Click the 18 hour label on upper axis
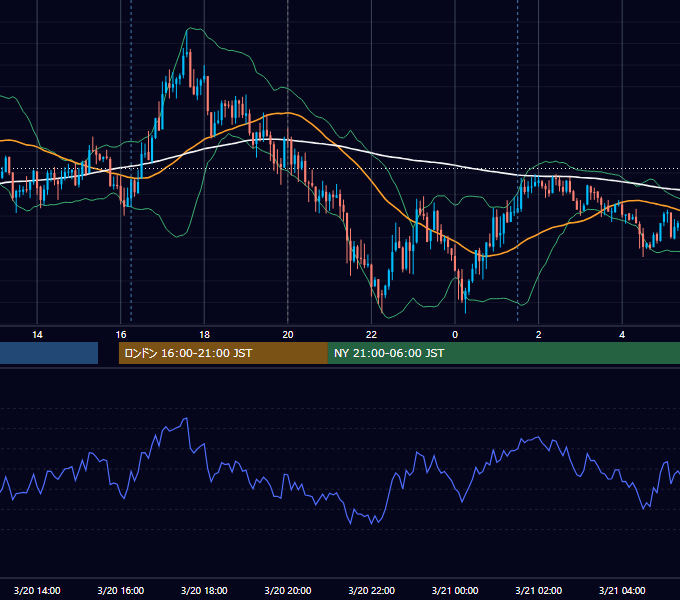Viewport: 680px width, 600px height. coord(204,335)
